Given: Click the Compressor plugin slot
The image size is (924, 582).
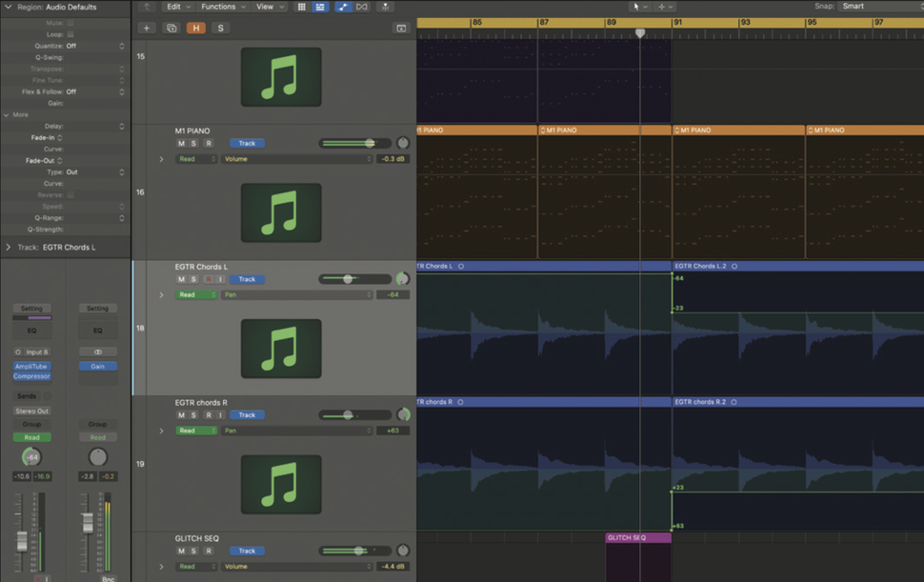Looking at the screenshot, I should [x=32, y=377].
